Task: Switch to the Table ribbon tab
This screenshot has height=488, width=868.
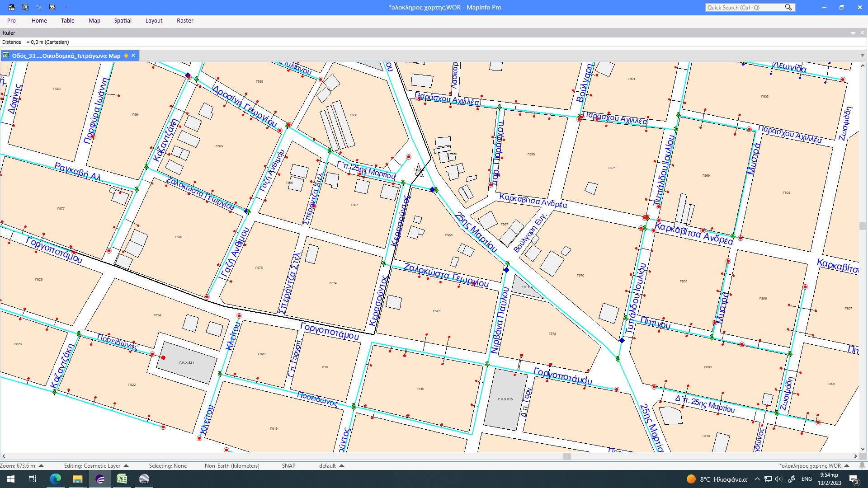Action: click(68, 21)
